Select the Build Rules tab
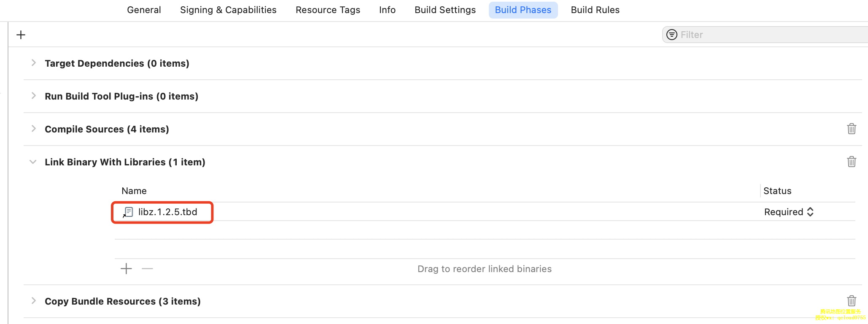This screenshot has height=324, width=868. (x=595, y=10)
